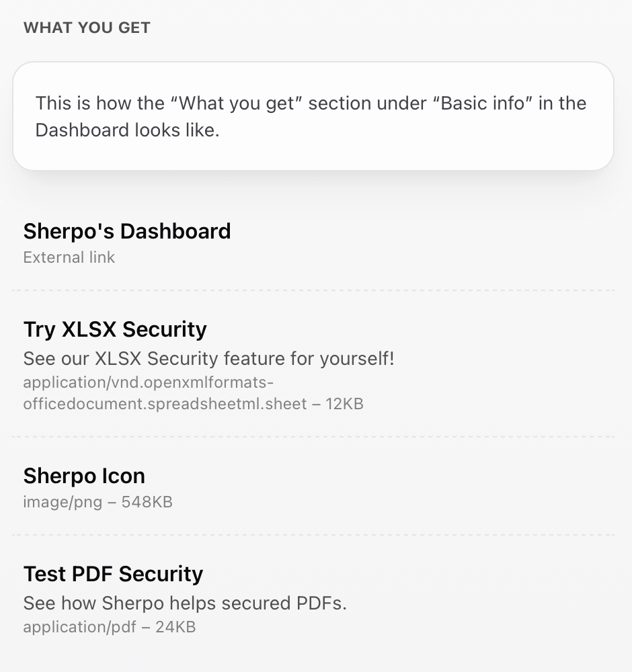Open the Sherpo Icon image file
Screen dimensions: 632x672
(84, 476)
